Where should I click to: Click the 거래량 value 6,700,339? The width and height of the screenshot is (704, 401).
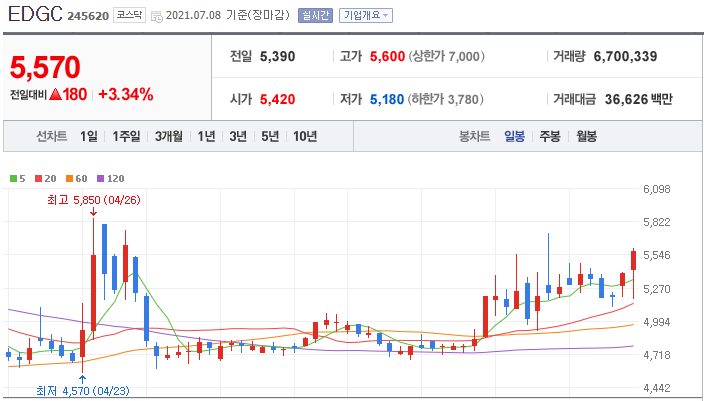click(625, 57)
